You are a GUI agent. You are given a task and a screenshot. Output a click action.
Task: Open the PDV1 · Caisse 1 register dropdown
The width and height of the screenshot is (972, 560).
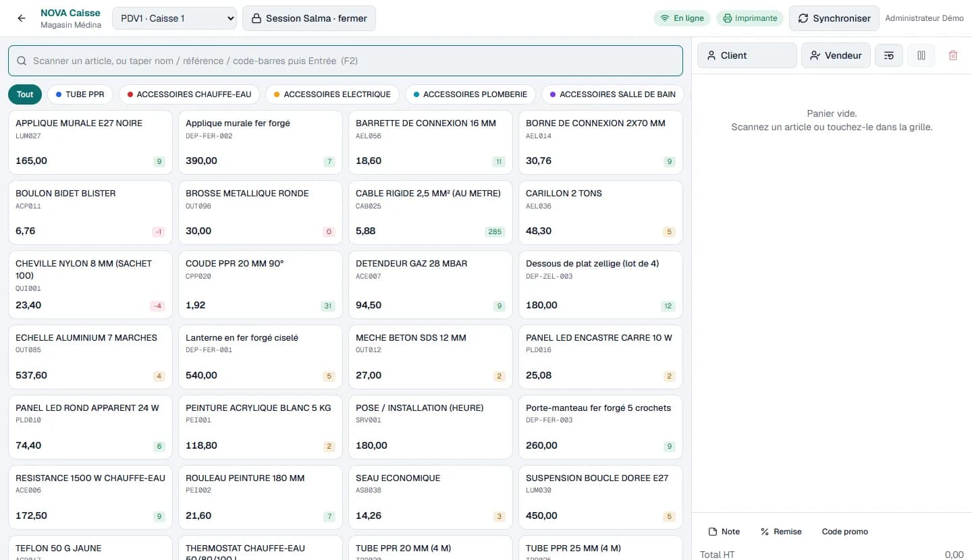(x=174, y=18)
